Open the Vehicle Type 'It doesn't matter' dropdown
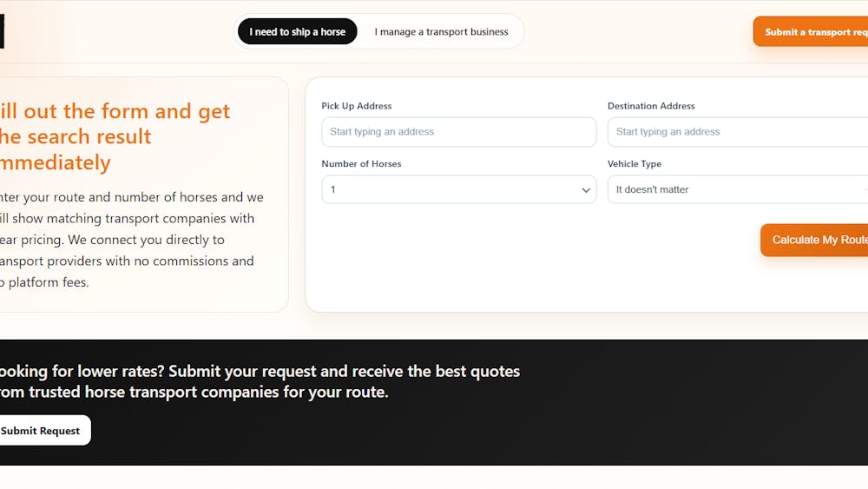868x489 pixels. click(737, 189)
